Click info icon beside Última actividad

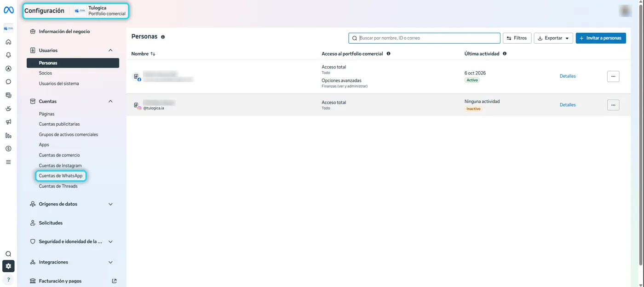click(505, 54)
